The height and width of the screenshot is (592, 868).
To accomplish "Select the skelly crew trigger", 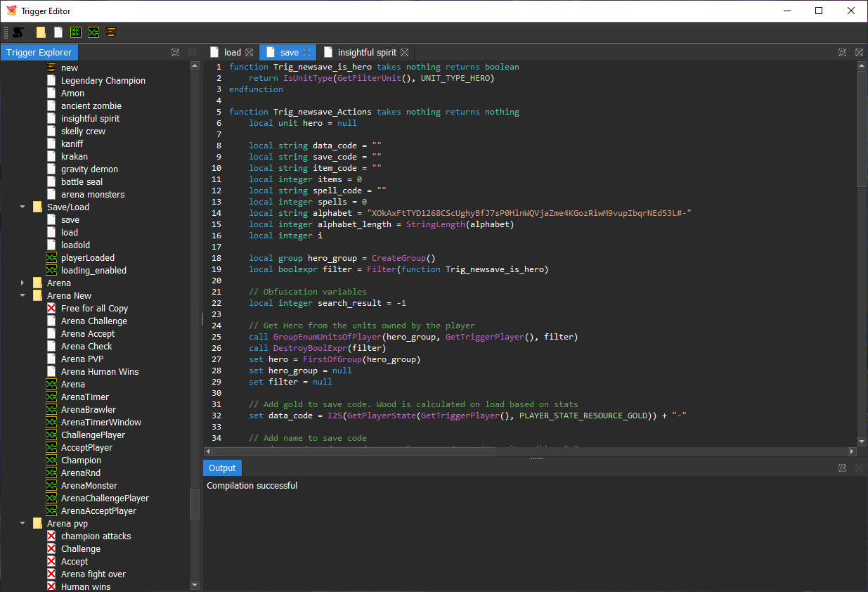I will pyautogui.click(x=83, y=131).
